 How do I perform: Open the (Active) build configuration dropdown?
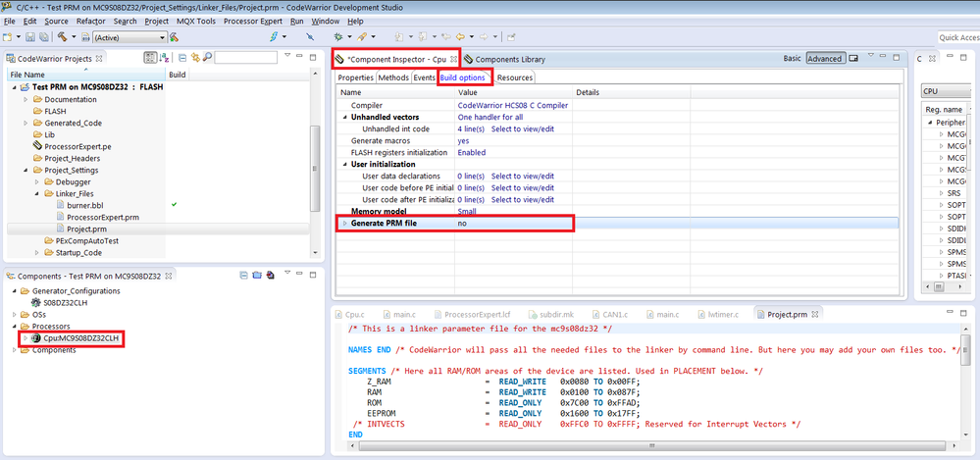129,37
